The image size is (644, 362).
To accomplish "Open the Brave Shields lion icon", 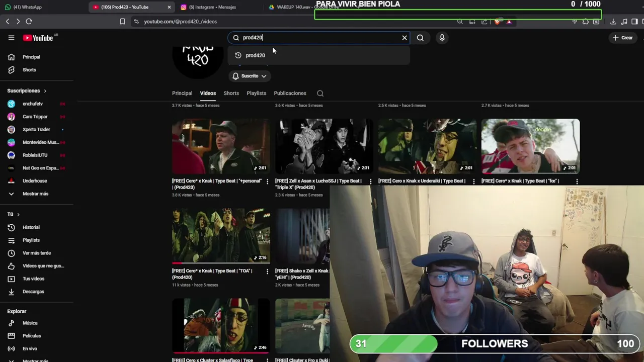I will tap(497, 22).
